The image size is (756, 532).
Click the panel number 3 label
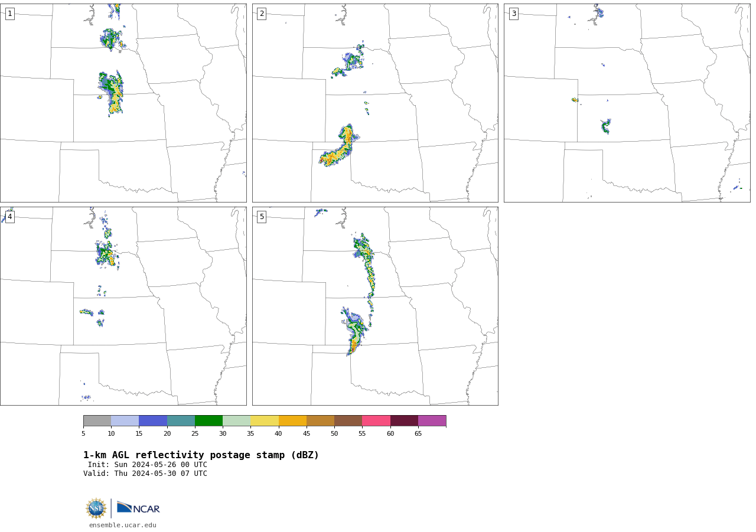tap(514, 14)
